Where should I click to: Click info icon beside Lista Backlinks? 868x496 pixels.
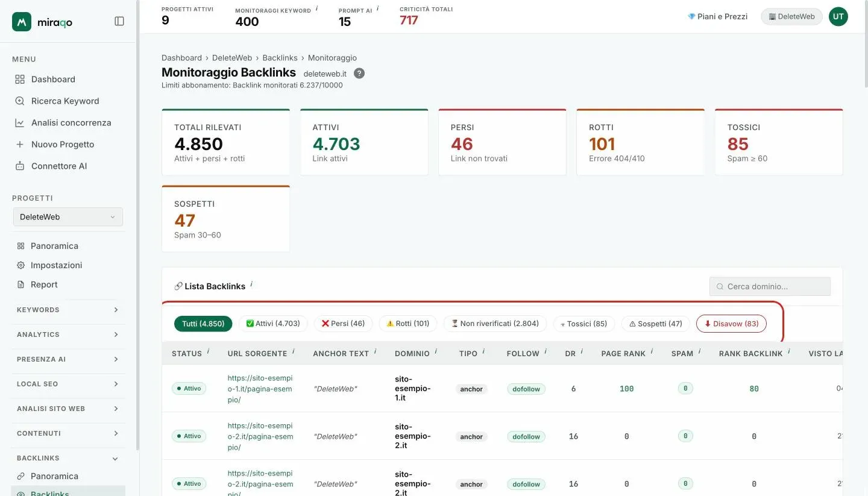click(251, 284)
